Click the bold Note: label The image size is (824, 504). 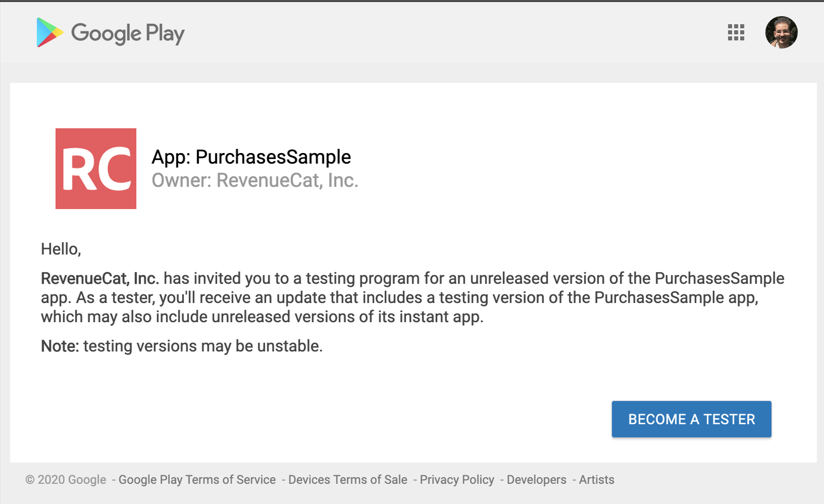(x=60, y=346)
